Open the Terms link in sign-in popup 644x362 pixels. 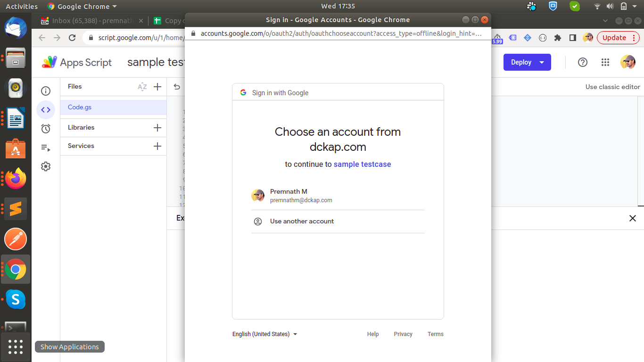pyautogui.click(x=436, y=334)
